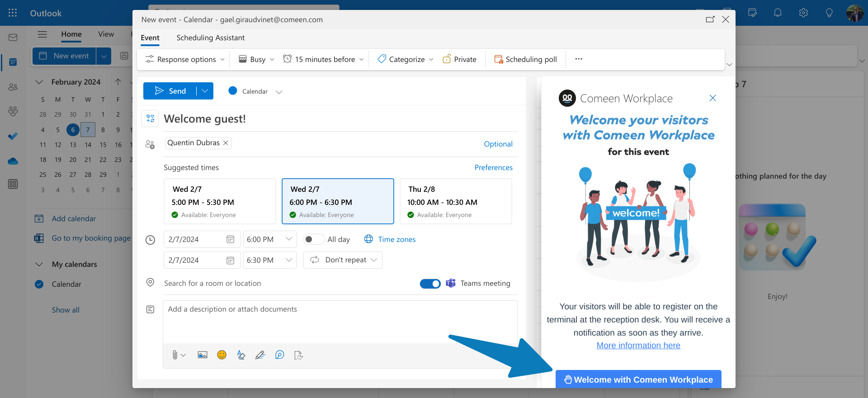Open the Outlook app launcher grid
The image size is (868, 398).
[x=13, y=13]
